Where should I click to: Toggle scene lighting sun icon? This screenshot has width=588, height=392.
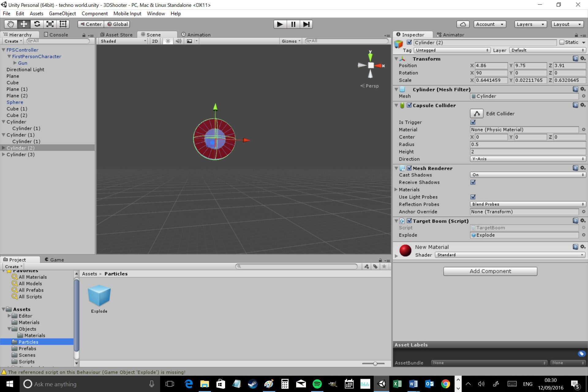(x=168, y=41)
